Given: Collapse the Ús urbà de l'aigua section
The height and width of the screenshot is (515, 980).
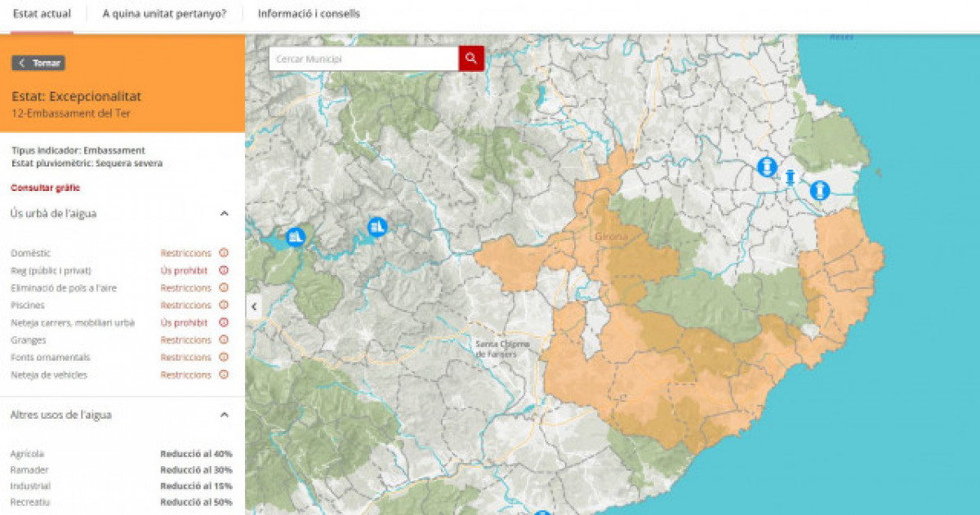Looking at the screenshot, I should [x=225, y=214].
